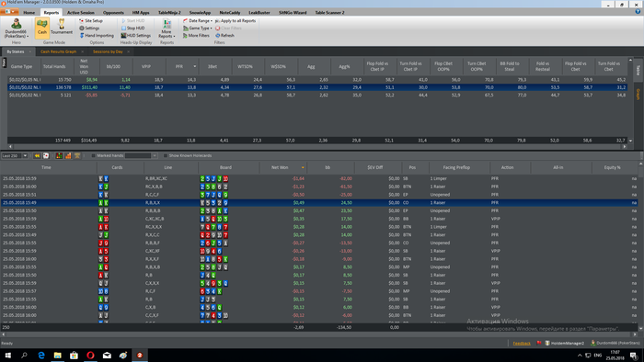This screenshot has height=362, width=644.
Task: Click the orange bar chart icon
Action: tap(68, 156)
